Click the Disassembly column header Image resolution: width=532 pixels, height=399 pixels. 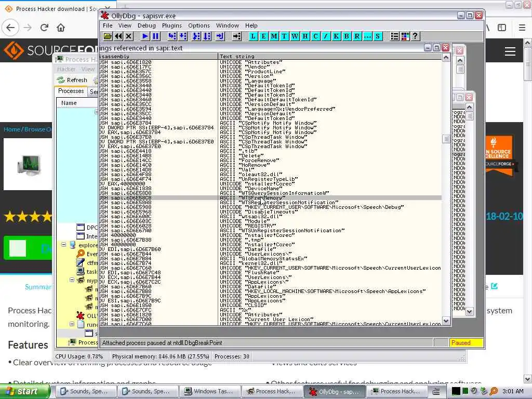point(158,56)
